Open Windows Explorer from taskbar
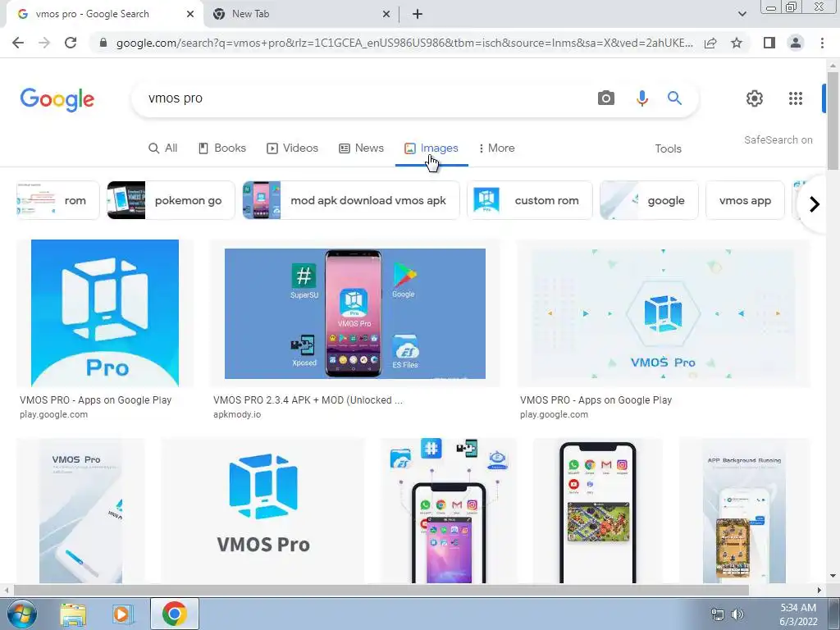840x630 pixels. tap(73, 614)
